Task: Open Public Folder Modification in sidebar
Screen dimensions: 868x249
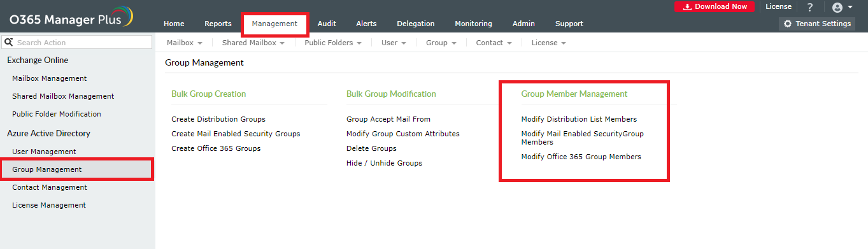Action: coord(57,114)
